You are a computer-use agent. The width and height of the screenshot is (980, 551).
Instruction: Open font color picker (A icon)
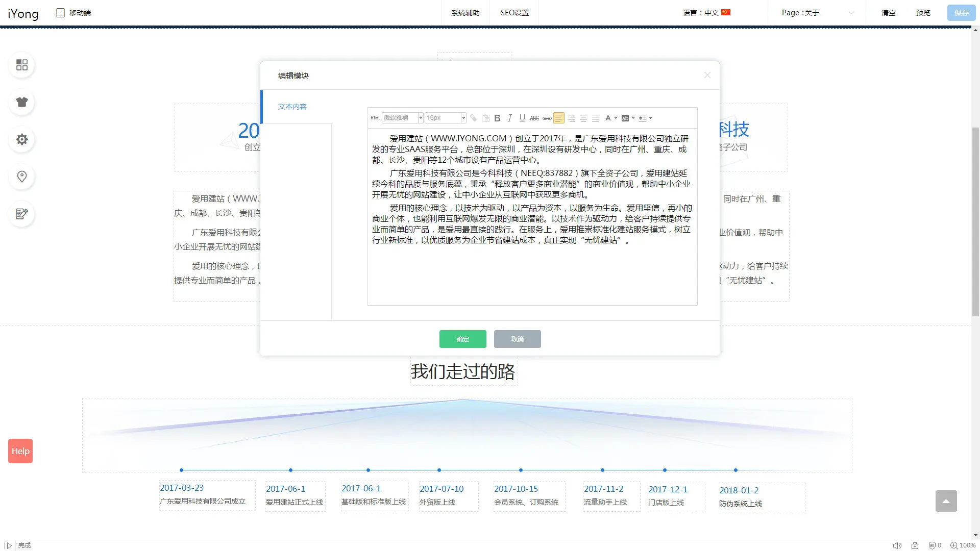(608, 118)
